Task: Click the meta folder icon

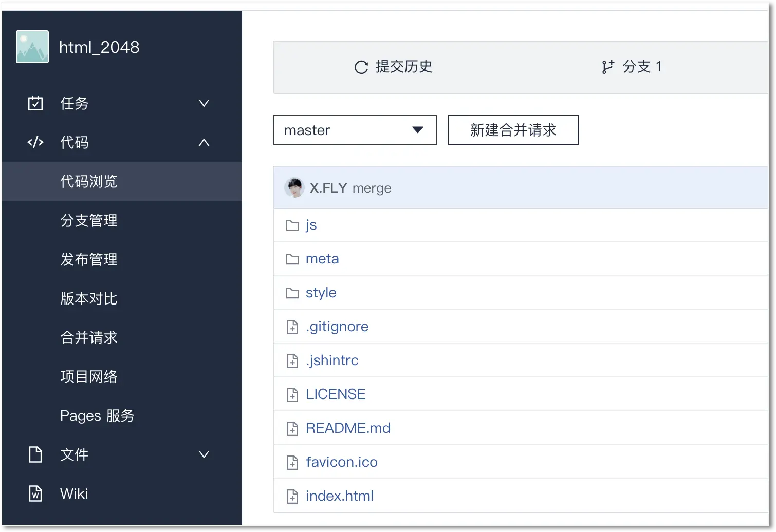Action: click(292, 259)
